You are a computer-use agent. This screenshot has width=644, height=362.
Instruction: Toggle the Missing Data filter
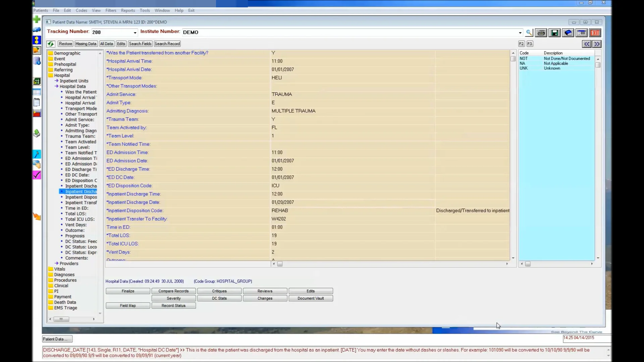(x=86, y=44)
